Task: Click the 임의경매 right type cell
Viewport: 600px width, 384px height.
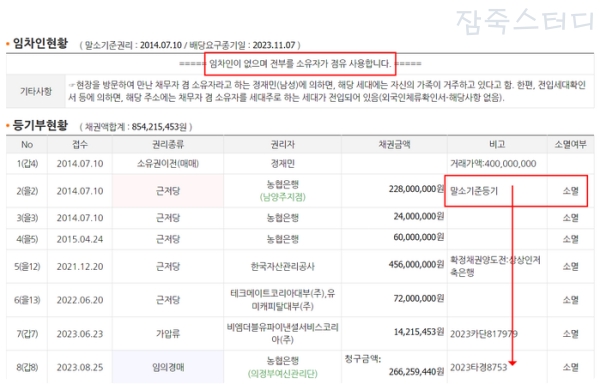Action: point(168,367)
